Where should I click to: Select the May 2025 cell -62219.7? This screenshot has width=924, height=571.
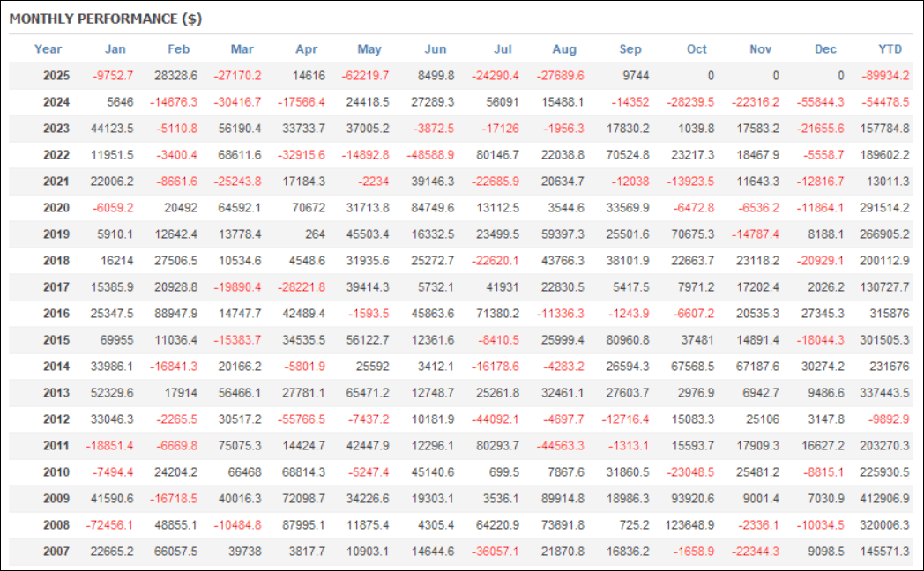coord(367,76)
